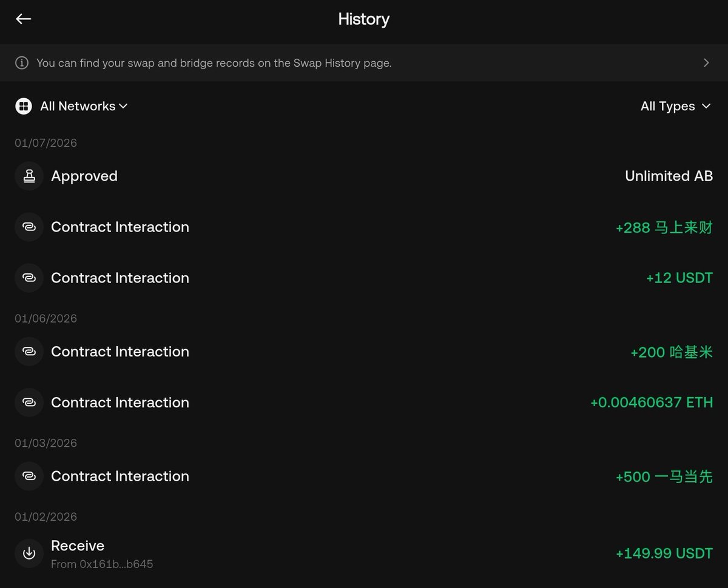Go back using the left arrow
The image size is (728, 588).
24,19
